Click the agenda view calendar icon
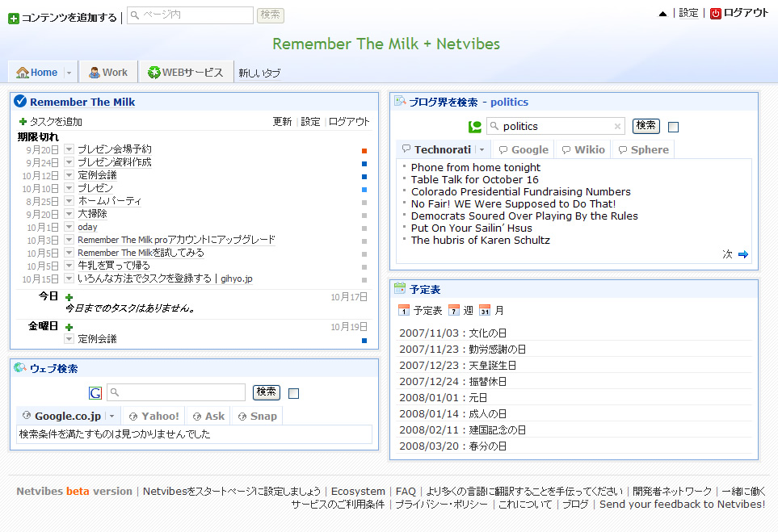The height and width of the screenshot is (532, 778). click(x=404, y=310)
